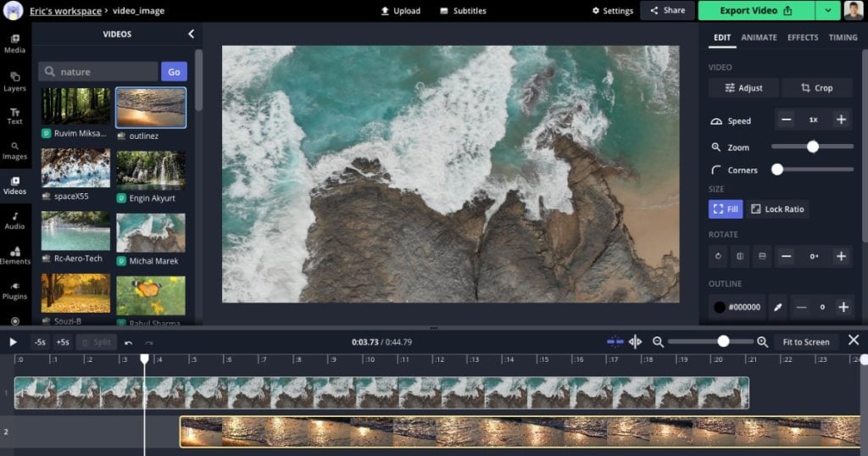Viewport: 868px width, 456px height.
Task: Open the Elements section icon
Action: click(15, 255)
